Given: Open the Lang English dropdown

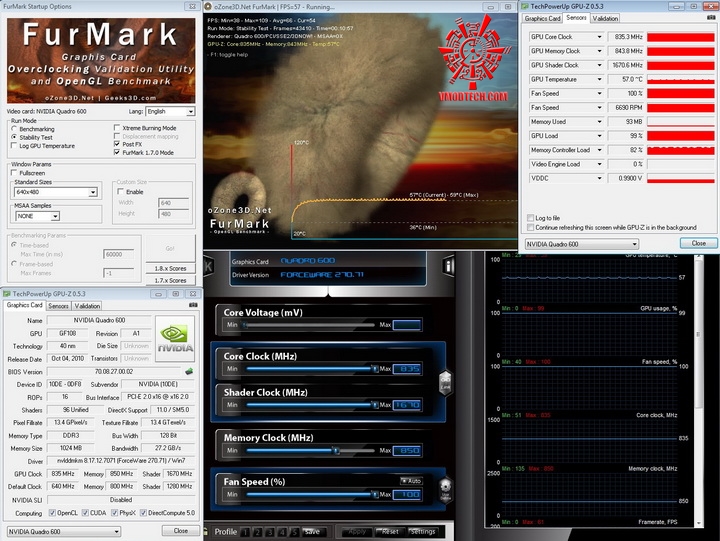Looking at the screenshot, I should point(190,112).
